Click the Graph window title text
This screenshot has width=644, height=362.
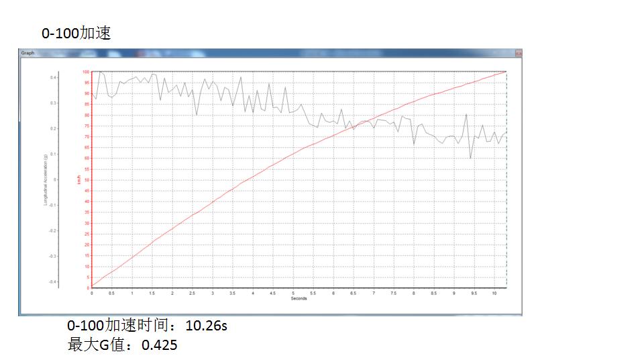[x=28, y=52]
